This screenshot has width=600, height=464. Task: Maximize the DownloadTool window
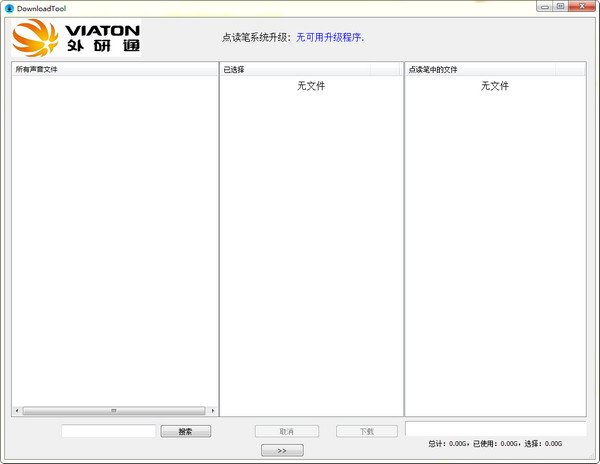tap(561, 7)
